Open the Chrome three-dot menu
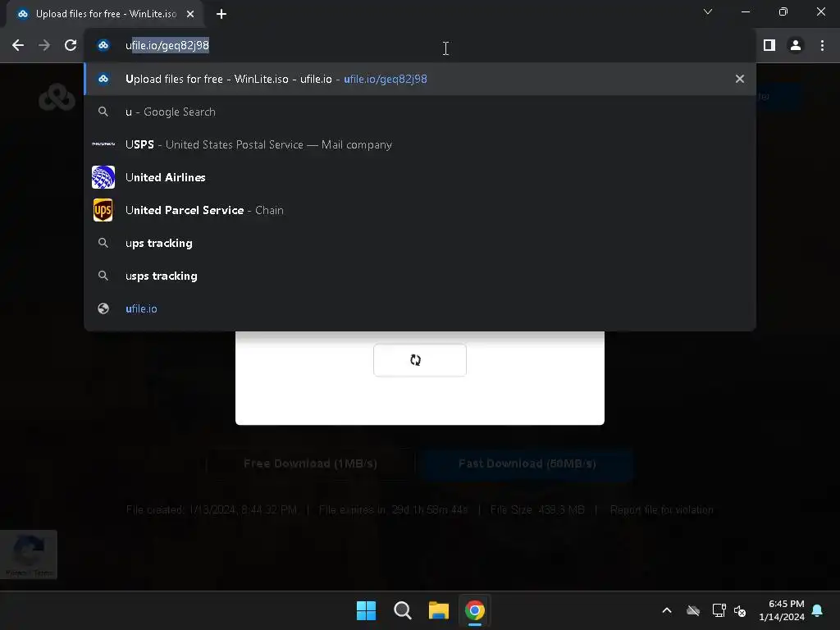840x630 pixels. tap(822, 46)
